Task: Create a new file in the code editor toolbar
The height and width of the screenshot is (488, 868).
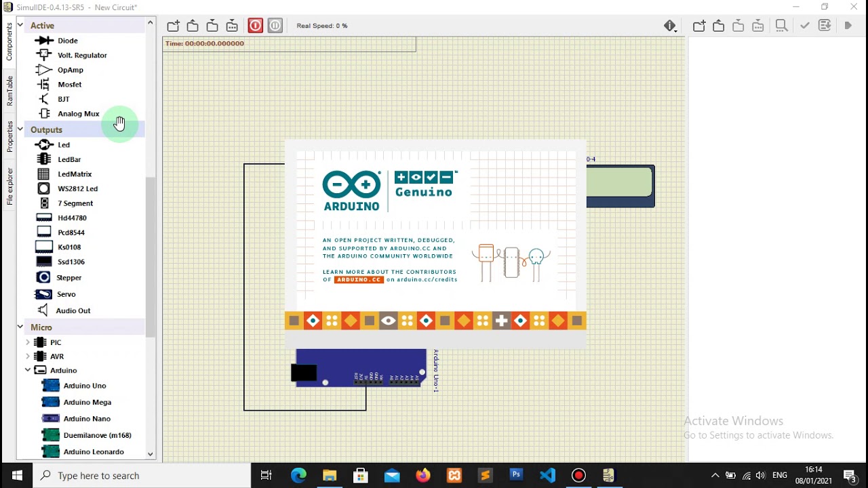Action: pyautogui.click(x=699, y=26)
